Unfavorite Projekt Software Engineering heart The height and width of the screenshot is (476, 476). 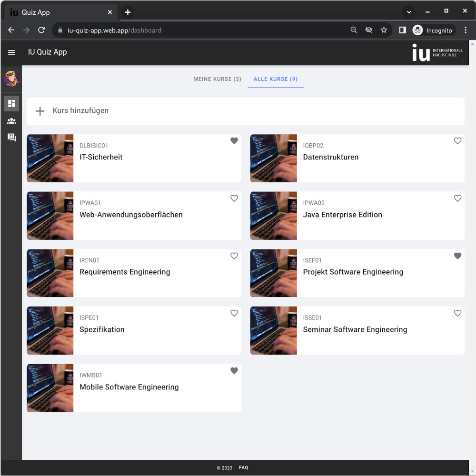pos(457,256)
